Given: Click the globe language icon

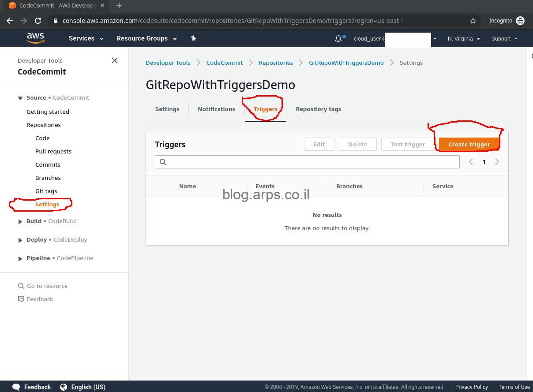Looking at the screenshot, I should 64,387.
